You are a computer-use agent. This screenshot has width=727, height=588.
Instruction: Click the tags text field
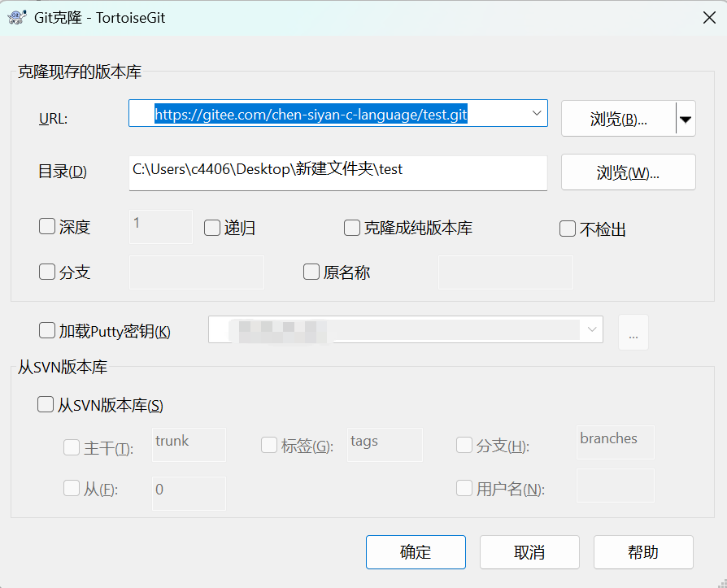pyautogui.click(x=385, y=445)
